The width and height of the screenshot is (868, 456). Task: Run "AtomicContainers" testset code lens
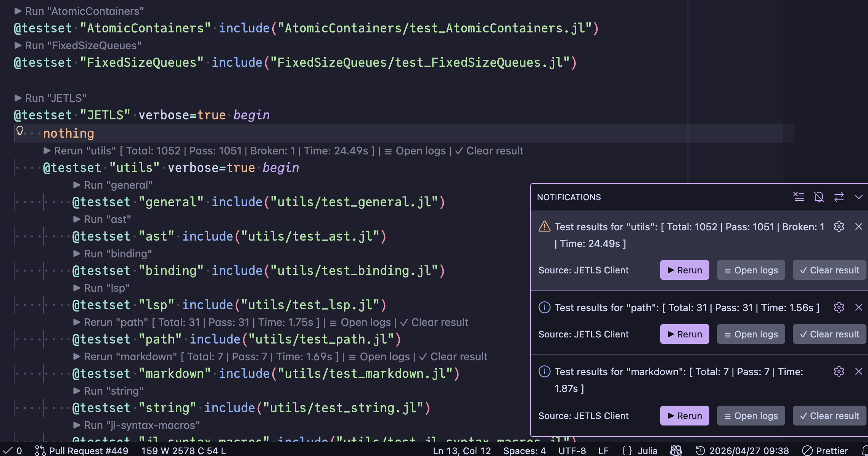(79, 11)
